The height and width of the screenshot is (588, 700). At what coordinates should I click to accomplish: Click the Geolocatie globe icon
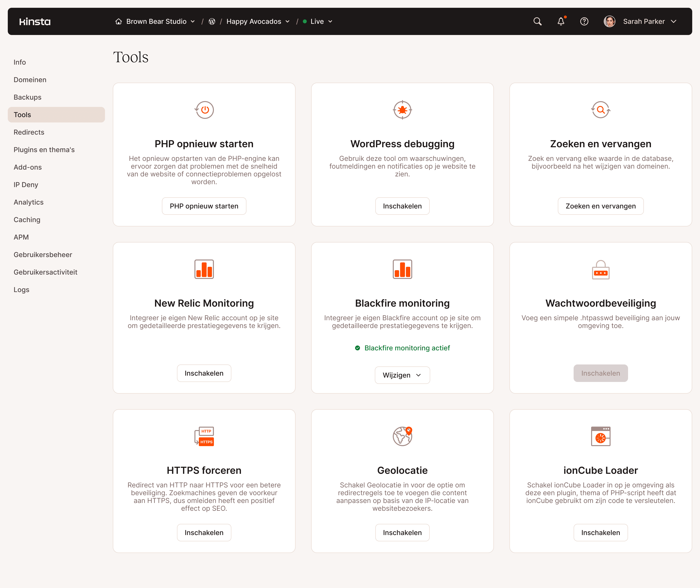pyautogui.click(x=402, y=436)
